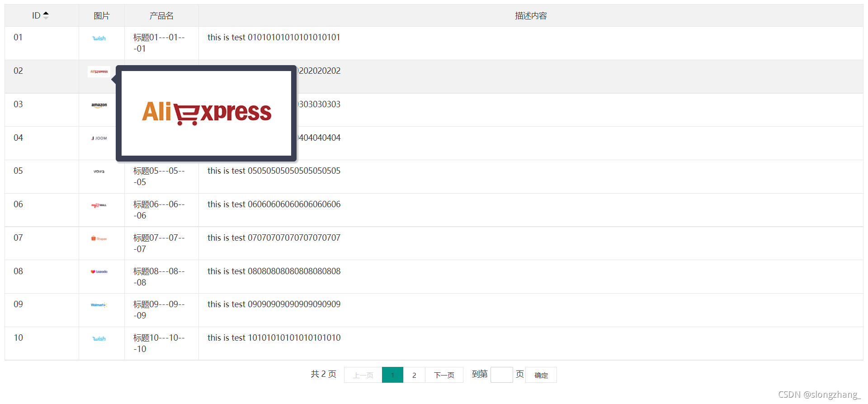Click the Amazon logo thumbnail in row 03
The height and width of the screenshot is (404, 868).
pyautogui.click(x=99, y=105)
